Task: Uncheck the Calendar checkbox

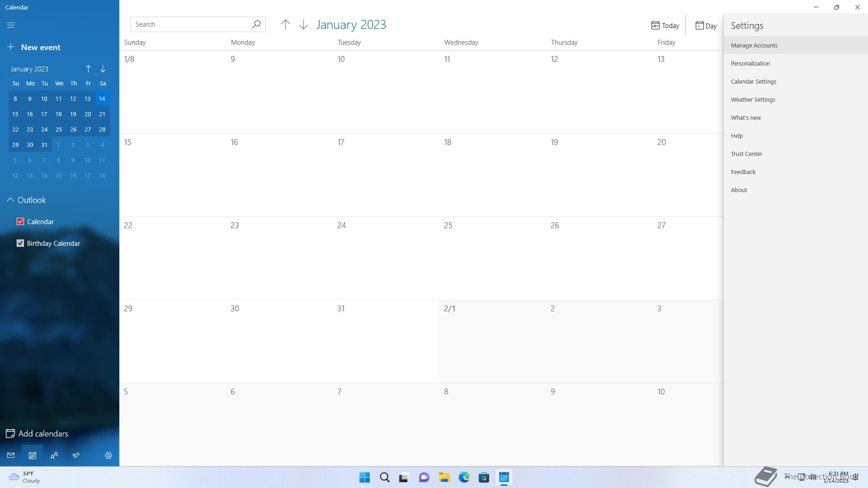Action: (x=20, y=221)
